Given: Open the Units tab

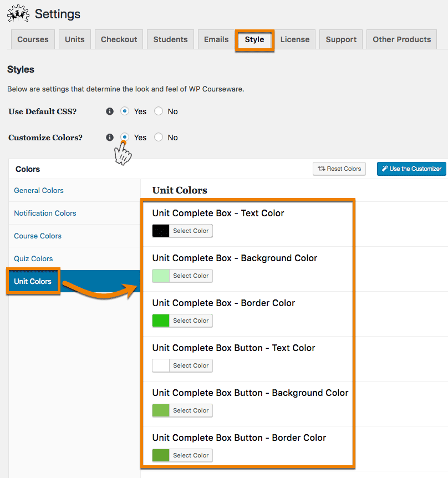Looking at the screenshot, I should point(75,39).
